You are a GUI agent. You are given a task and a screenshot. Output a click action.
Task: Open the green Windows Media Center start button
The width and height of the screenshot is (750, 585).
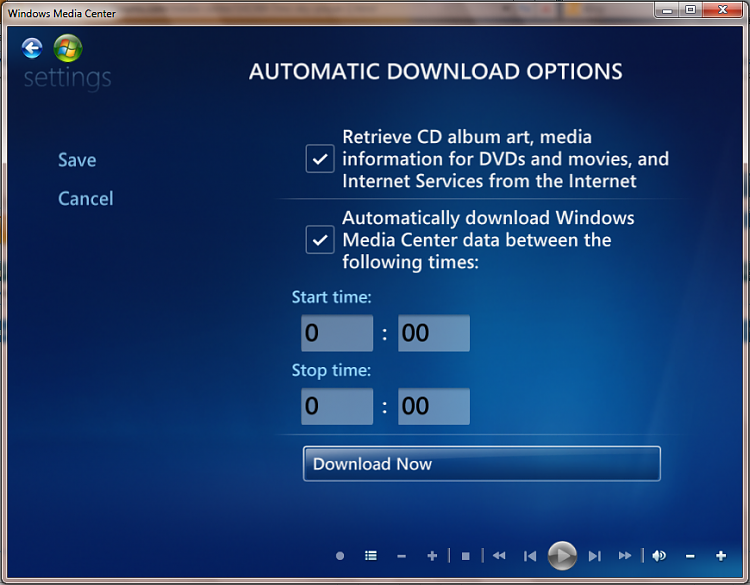pyautogui.click(x=68, y=48)
